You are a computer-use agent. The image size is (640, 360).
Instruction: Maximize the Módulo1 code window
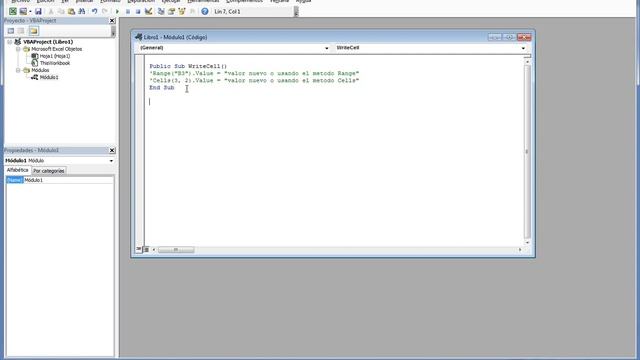click(x=509, y=37)
